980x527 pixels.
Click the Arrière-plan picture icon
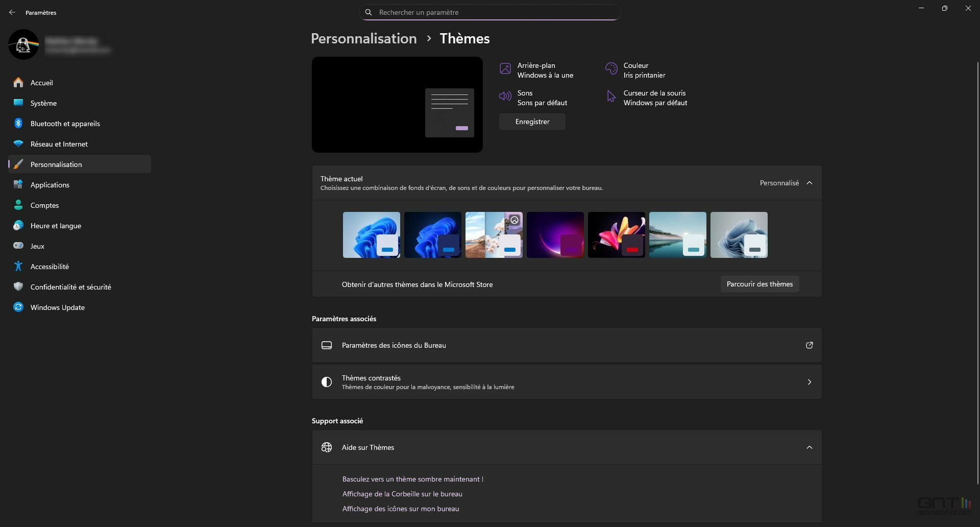click(x=505, y=69)
